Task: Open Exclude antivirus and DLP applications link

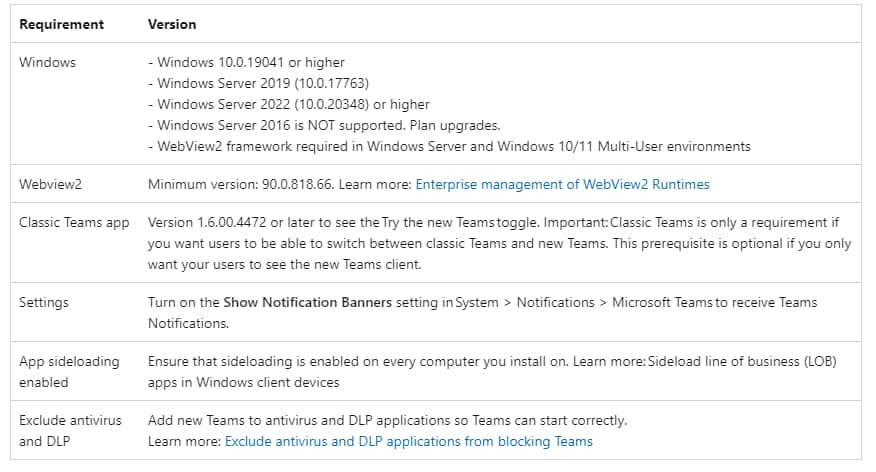Action: point(408,441)
